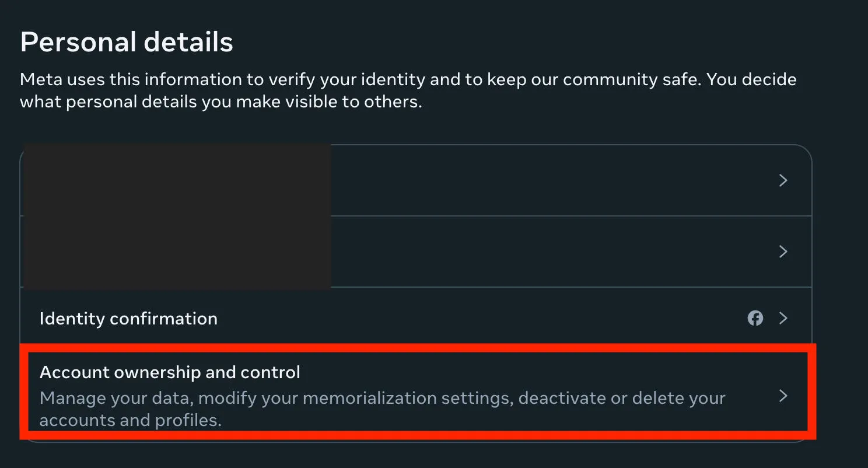Open Identity confirmation via its chevron arrow

[783, 318]
